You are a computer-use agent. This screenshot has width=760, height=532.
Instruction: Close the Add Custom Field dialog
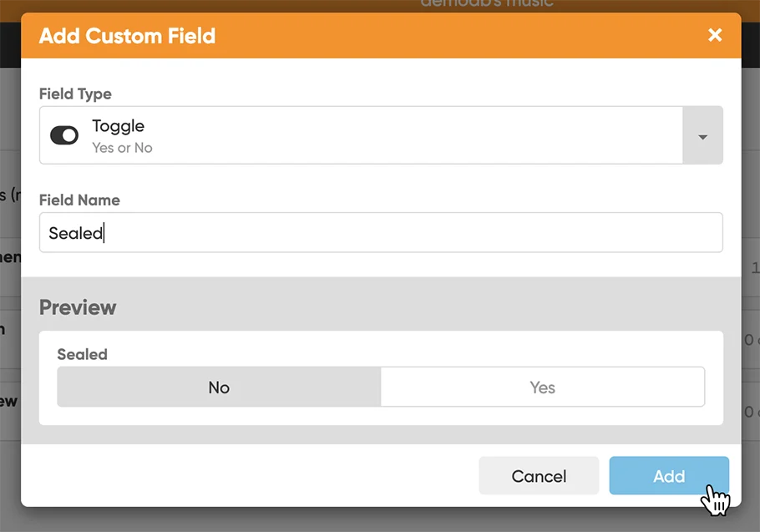click(715, 35)
